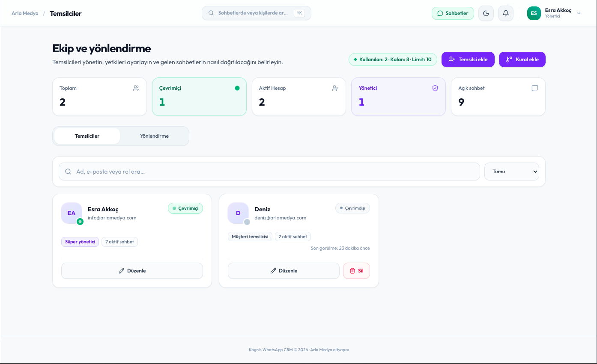Image resolution: width=597 pixels, height=364 pixels.
Task: Click the Müşteri temsilcisi role tag
Action: [250, 237]
